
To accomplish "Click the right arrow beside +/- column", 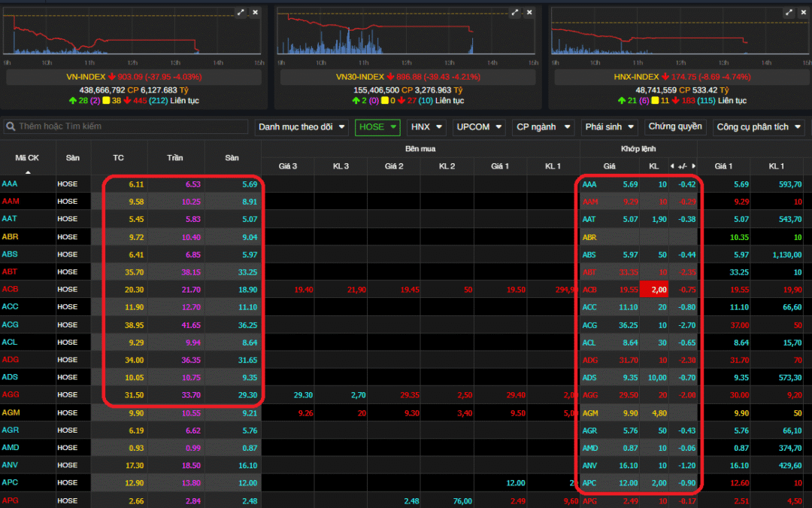I will click(x=693, y=166).
